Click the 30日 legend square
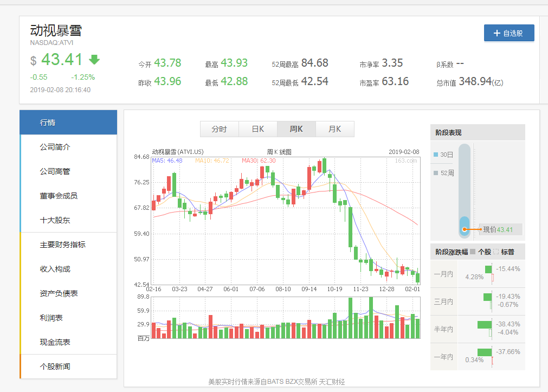 [436, 155]
